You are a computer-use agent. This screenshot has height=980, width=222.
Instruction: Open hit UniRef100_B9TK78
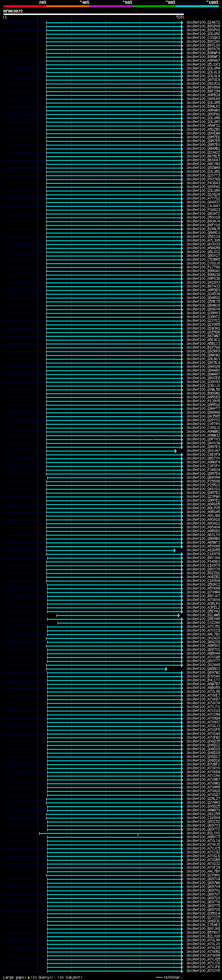point(203,49)
